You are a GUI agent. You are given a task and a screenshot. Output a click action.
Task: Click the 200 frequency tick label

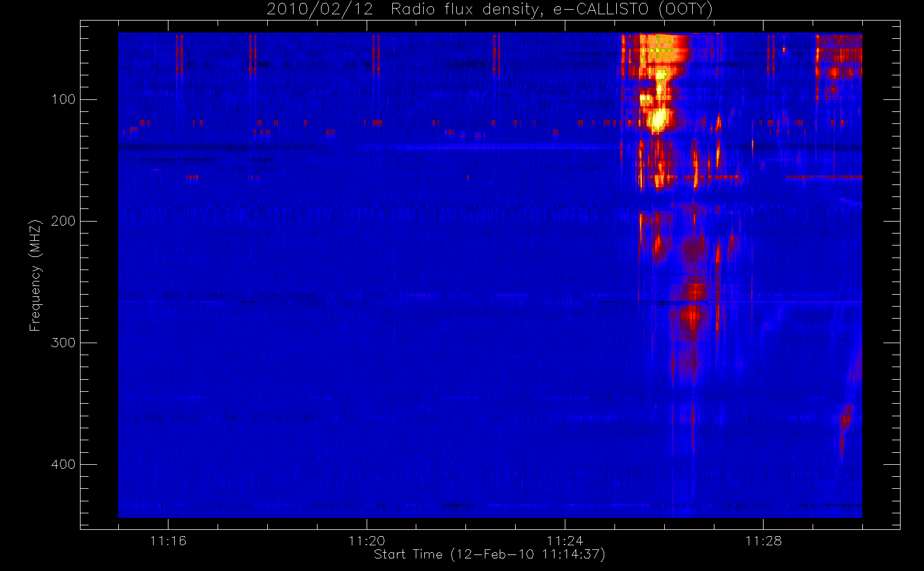coord(63,221)
